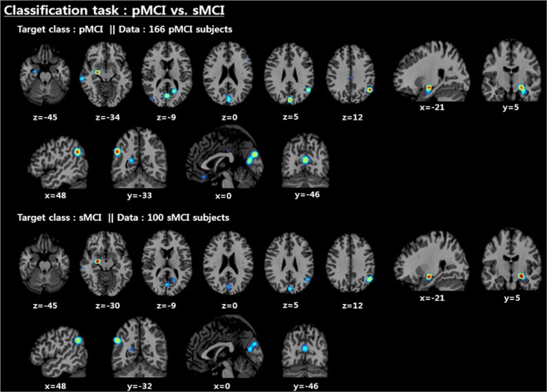
Task: Click the 'z=-34' slice label
Action: (x=107, y=117)
